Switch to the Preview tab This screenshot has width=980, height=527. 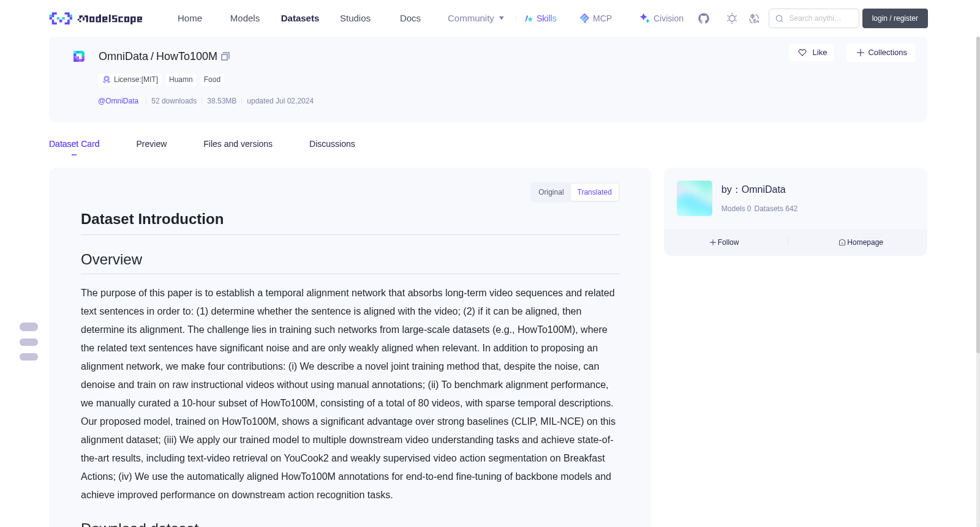pos(151,144)
